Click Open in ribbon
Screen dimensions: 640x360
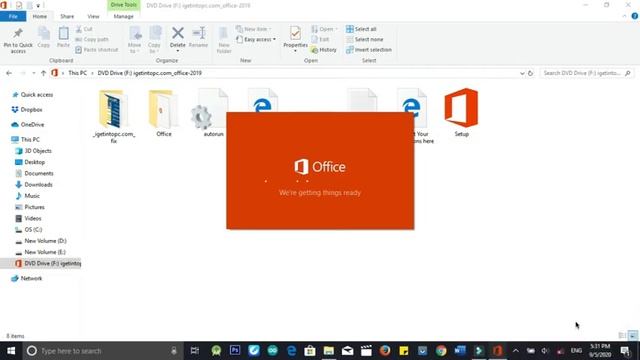[324, 29]
